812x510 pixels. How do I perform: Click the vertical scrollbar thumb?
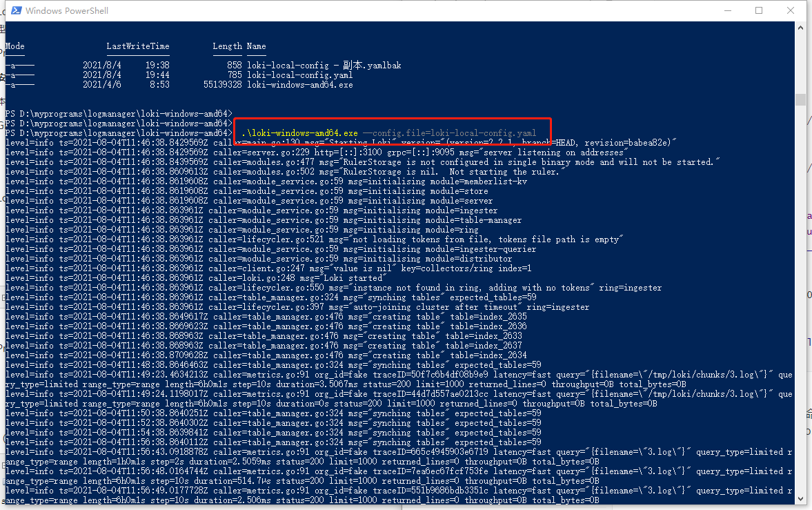[800, 99]
